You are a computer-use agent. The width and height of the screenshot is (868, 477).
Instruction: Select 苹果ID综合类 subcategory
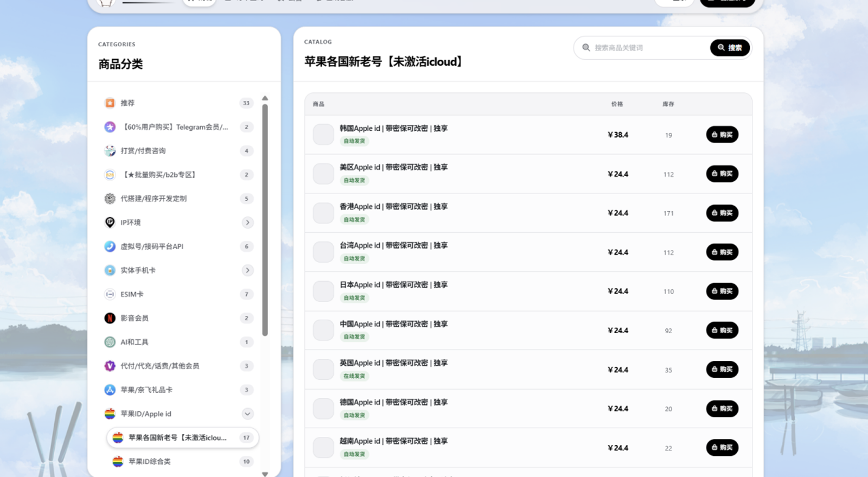point(183,461)
